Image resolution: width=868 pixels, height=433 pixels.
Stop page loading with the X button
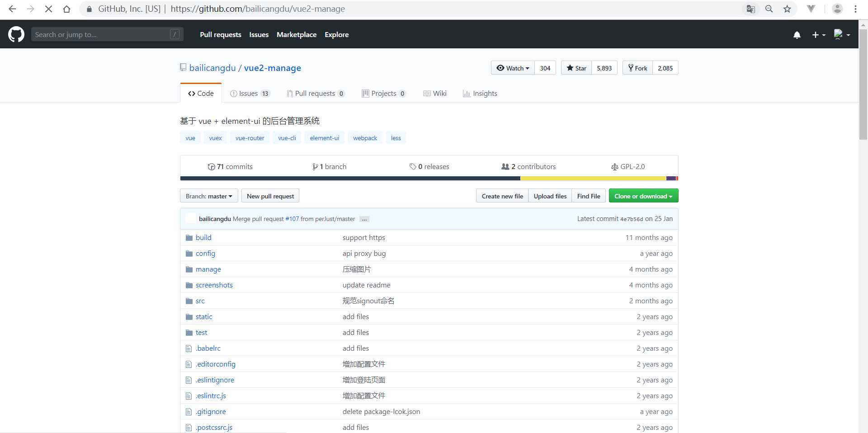pyautogui.click(x=48, y=9)
